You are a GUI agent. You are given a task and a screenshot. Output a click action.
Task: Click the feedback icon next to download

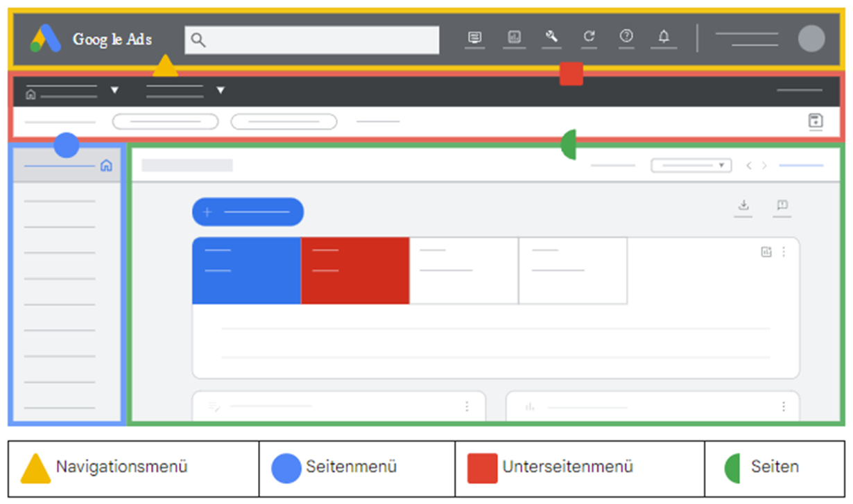click(x=782, y=206)
